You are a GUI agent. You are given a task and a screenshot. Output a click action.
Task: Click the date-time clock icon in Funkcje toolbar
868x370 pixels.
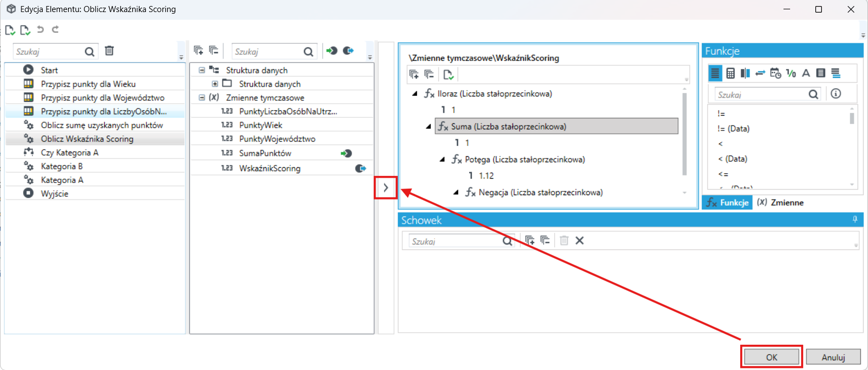[x=775, y=73]
